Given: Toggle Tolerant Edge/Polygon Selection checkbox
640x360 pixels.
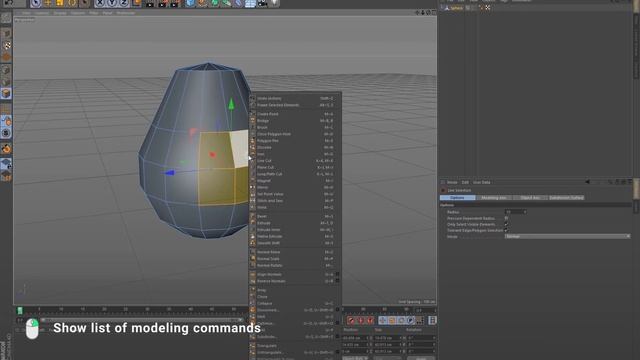Looking at the screenshot, I should point(506,231).
